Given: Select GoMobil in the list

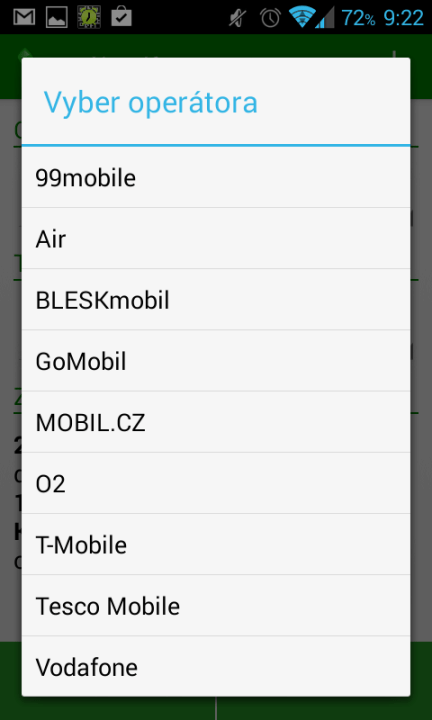Looking at the screenshot, I should [x=216, y=361].
